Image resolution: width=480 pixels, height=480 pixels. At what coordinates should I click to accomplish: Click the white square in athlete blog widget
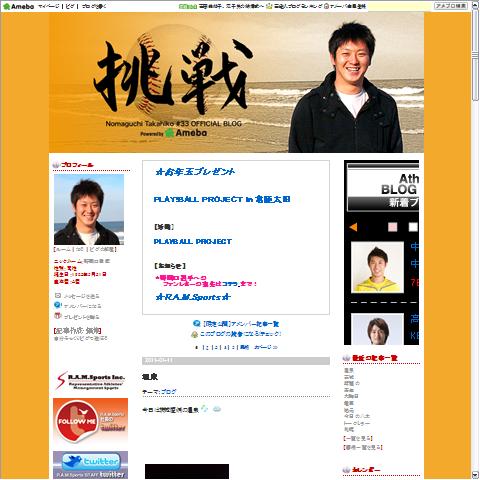pyautogui.click(x=413, y=227)
